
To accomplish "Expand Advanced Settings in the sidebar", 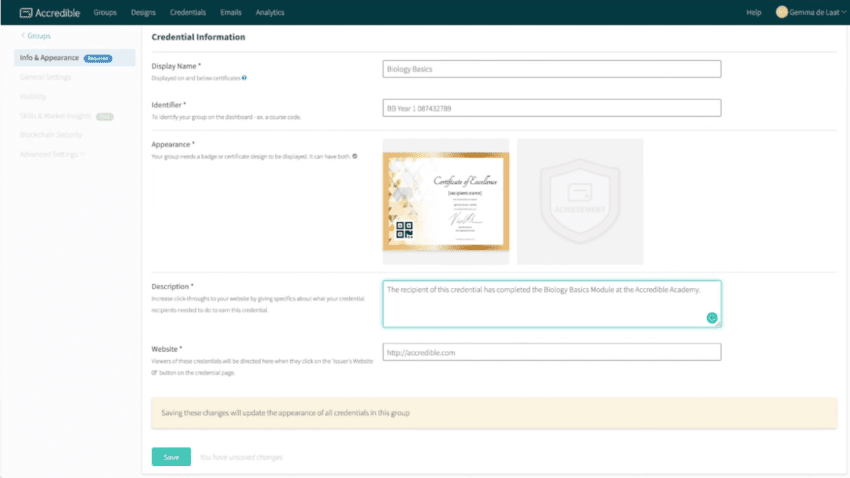I will point(52,154).
